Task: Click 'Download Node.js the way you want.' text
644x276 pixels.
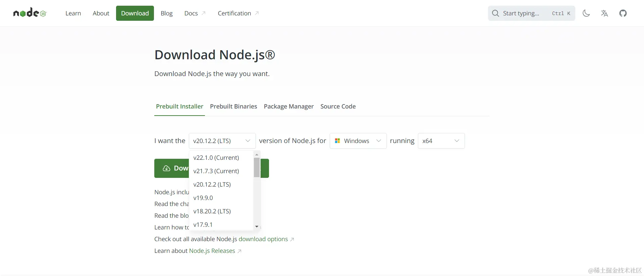Action: pyautogui.click(x=212, y=74)
